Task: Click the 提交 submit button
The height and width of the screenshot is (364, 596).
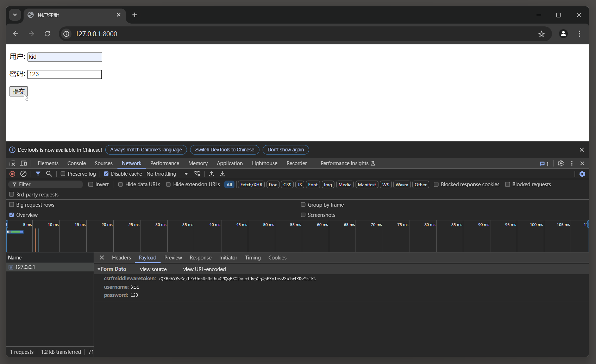Action: pyautogui.click(x=19, y=92)
